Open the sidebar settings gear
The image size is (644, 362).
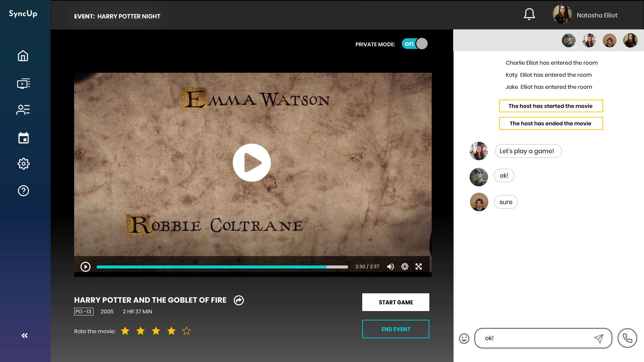[23, 164]
